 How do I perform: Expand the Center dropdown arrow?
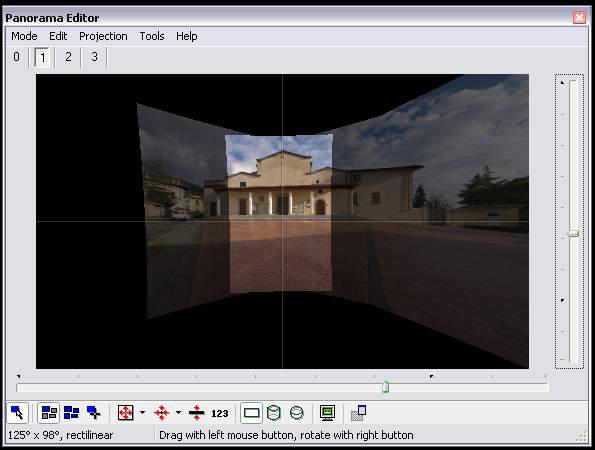[x=178, y=412]
